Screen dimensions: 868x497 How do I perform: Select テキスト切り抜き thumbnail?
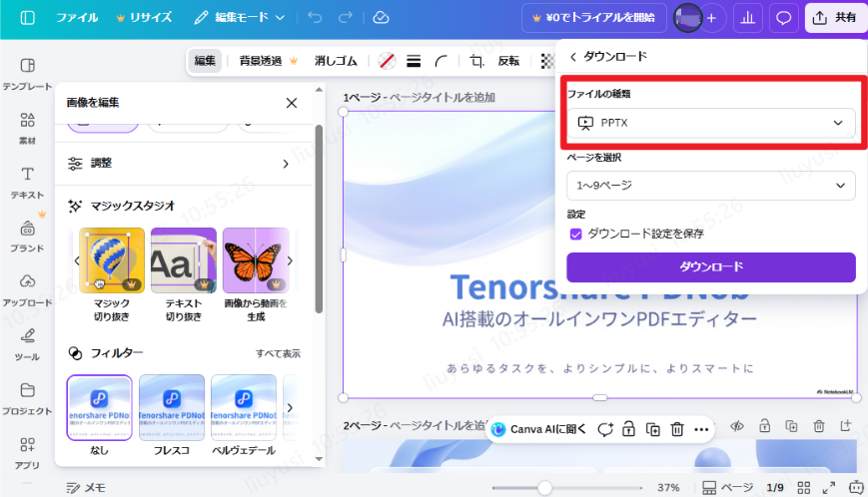point(184,260)
